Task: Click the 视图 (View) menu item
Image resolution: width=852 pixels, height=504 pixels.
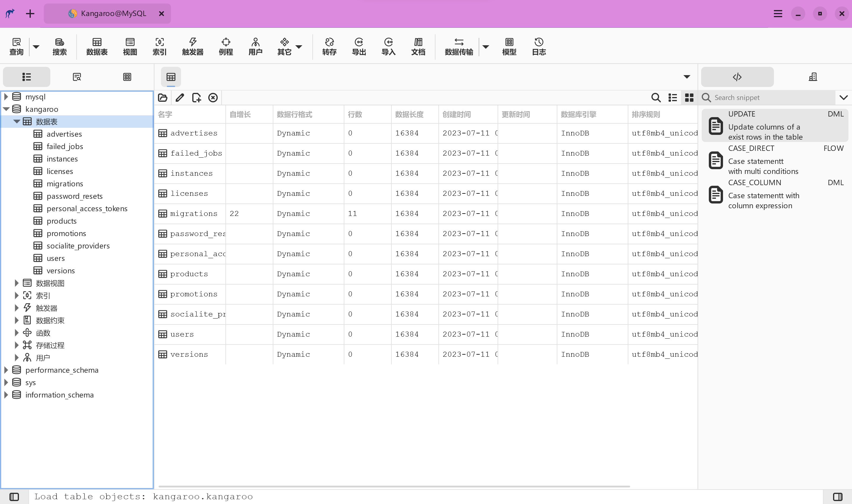Action: [130, 46]
